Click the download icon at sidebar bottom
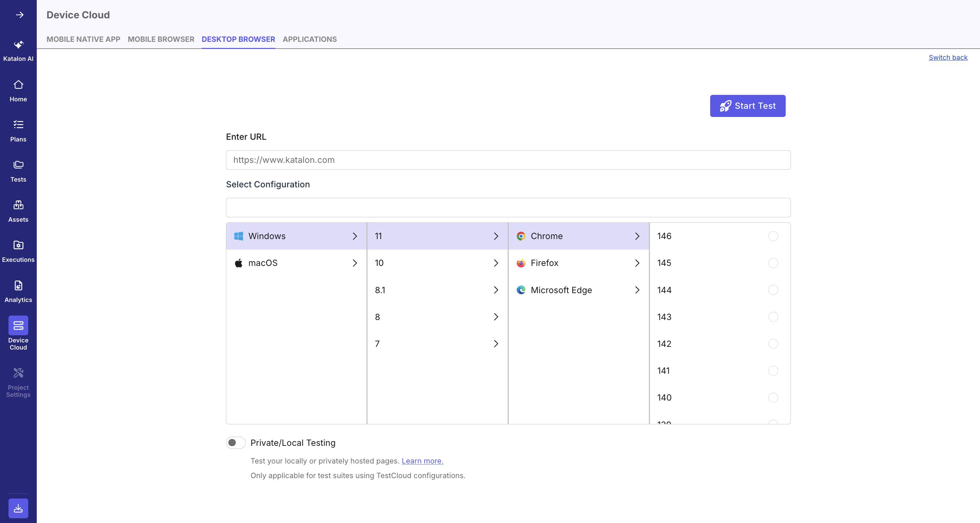 pos(18,508)
